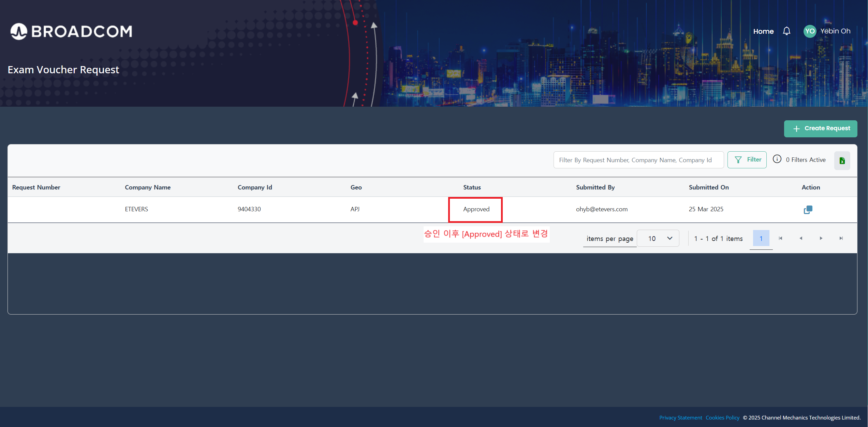
Task: Go to previous page arrow
Action: tap(800, 238)
